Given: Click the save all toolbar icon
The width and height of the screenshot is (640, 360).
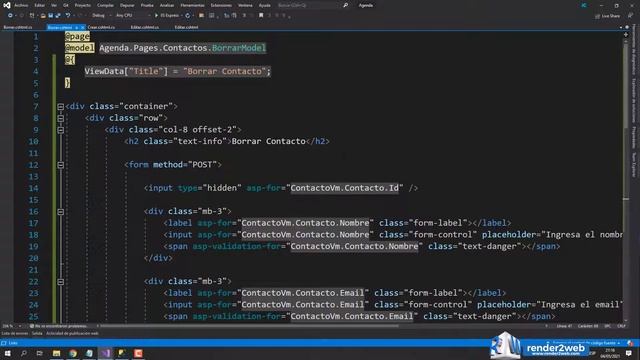Looking at the screenshot, I should pos(58,16).
